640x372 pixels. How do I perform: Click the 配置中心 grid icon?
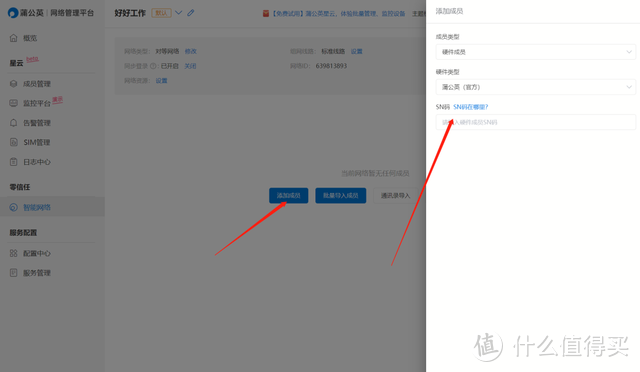click(x=13, y=253)
